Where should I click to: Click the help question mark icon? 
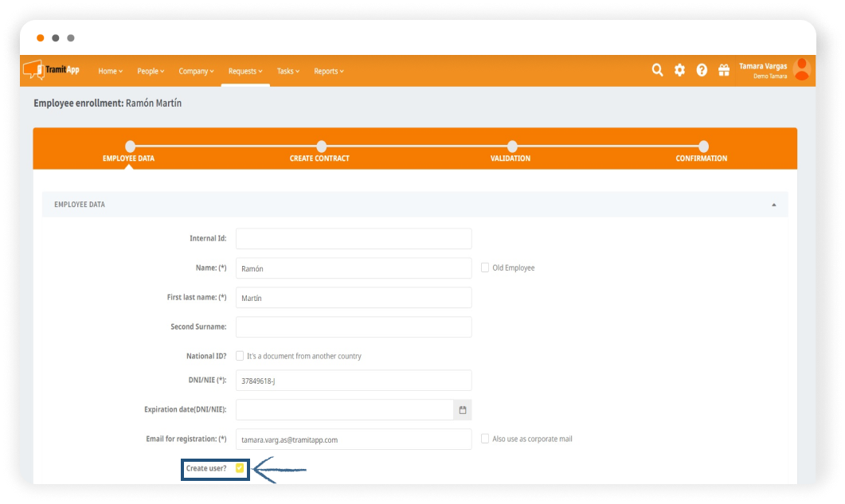(702, 70)
